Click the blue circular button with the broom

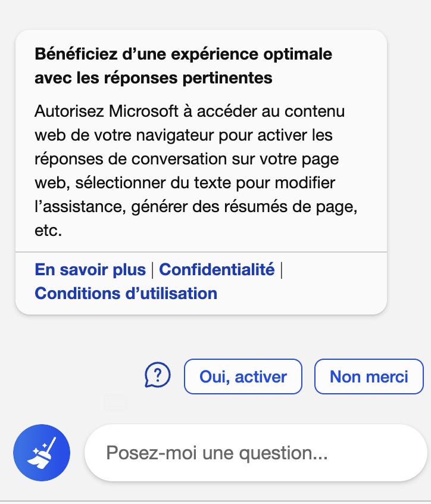(x=42, y=453)
